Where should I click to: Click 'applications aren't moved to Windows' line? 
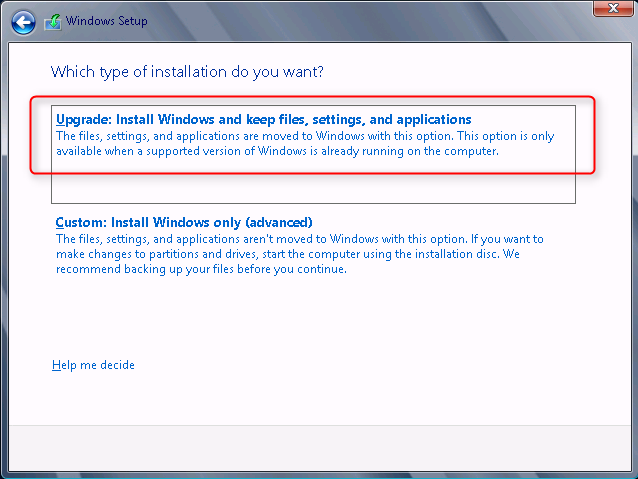(x=299, y=239)
